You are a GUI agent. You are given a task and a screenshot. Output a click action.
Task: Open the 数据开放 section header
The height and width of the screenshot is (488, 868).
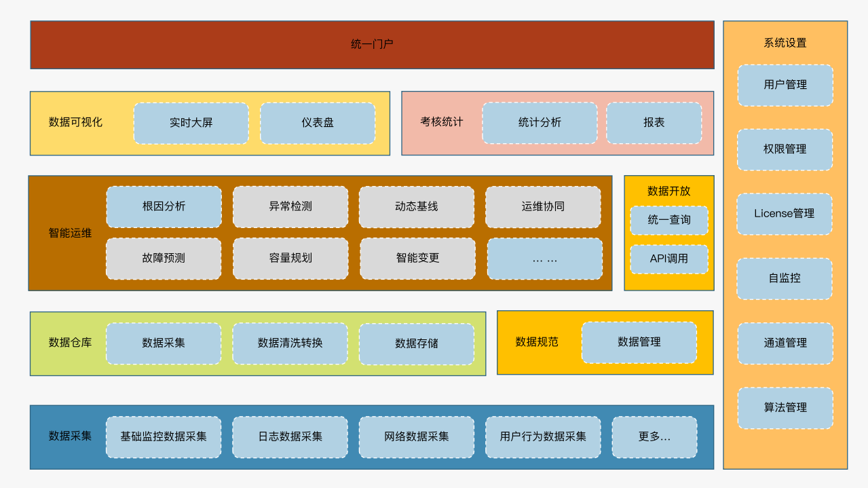click(x=669, y=191)
